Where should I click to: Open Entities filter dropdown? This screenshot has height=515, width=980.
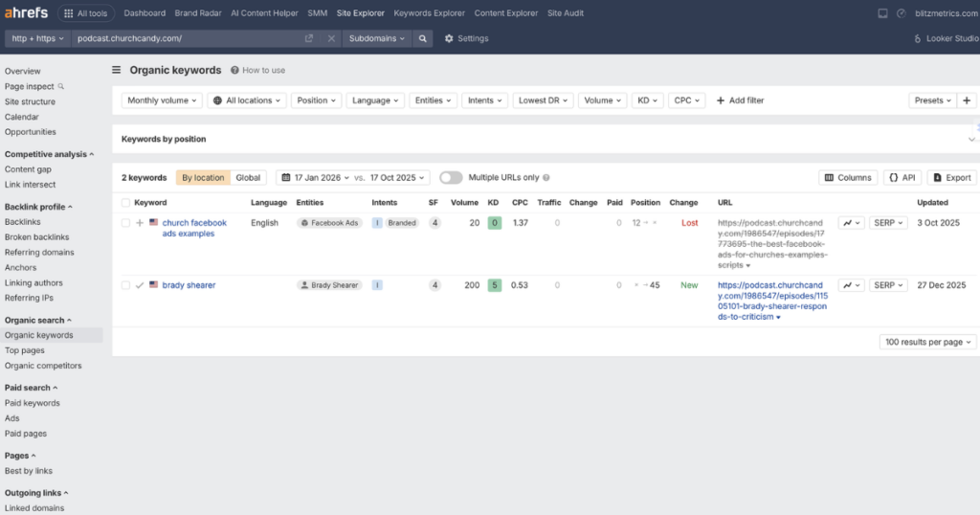click(x=434, y=101)
